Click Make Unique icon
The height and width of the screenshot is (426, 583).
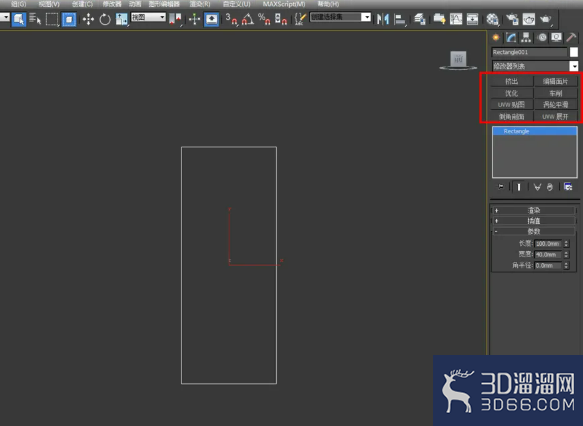pos(537,187)
